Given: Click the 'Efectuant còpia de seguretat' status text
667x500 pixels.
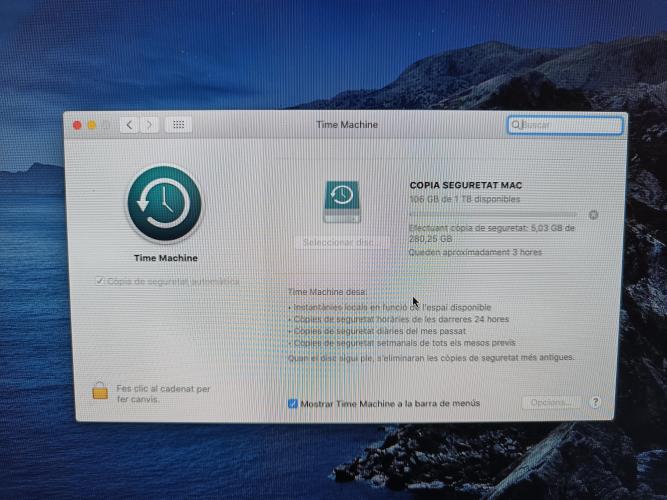Looking at the screenshot, I should coord(492,233).
